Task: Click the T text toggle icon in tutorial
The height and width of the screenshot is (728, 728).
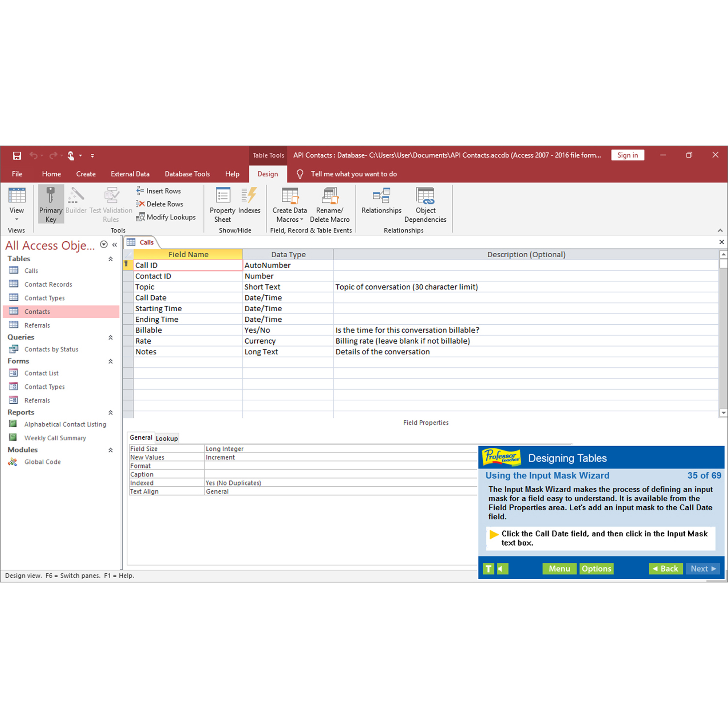Action: 488,569
